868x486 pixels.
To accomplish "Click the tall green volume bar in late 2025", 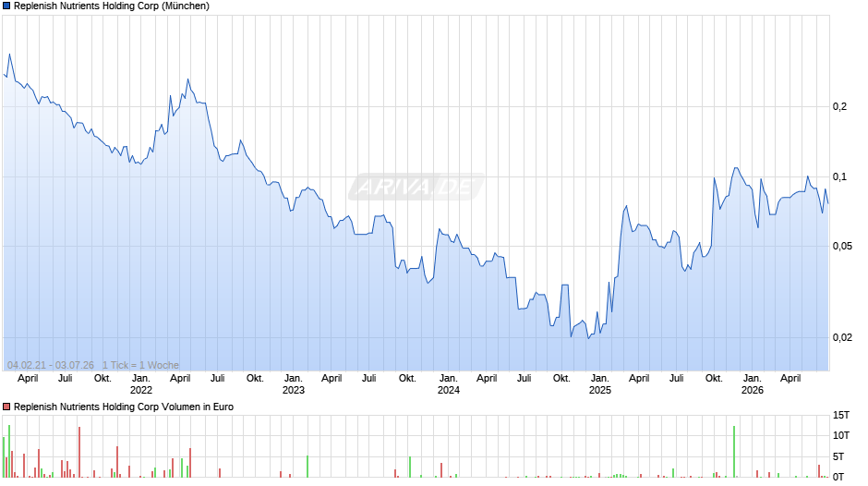I will (x=734, y=452).
